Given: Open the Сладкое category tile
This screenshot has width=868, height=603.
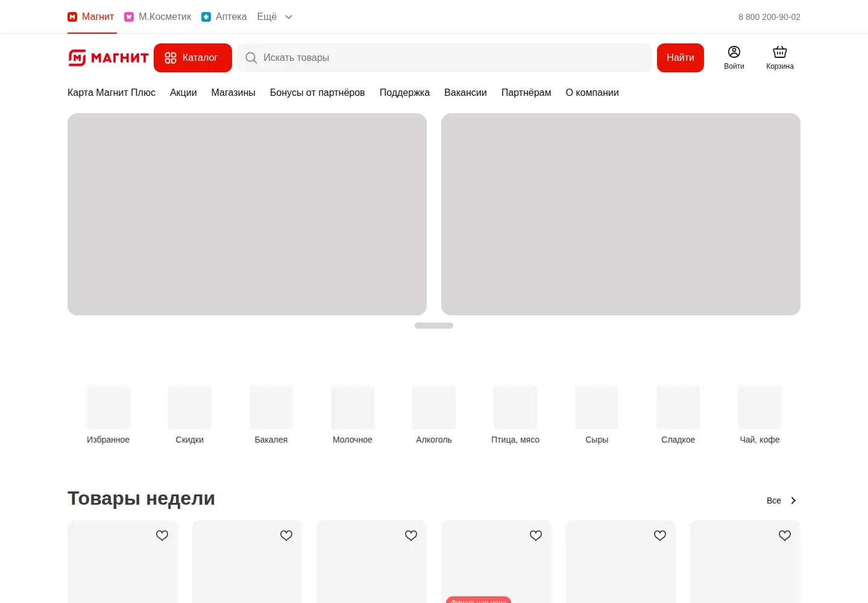Looking at the screenshot, I should coord(678,415).
